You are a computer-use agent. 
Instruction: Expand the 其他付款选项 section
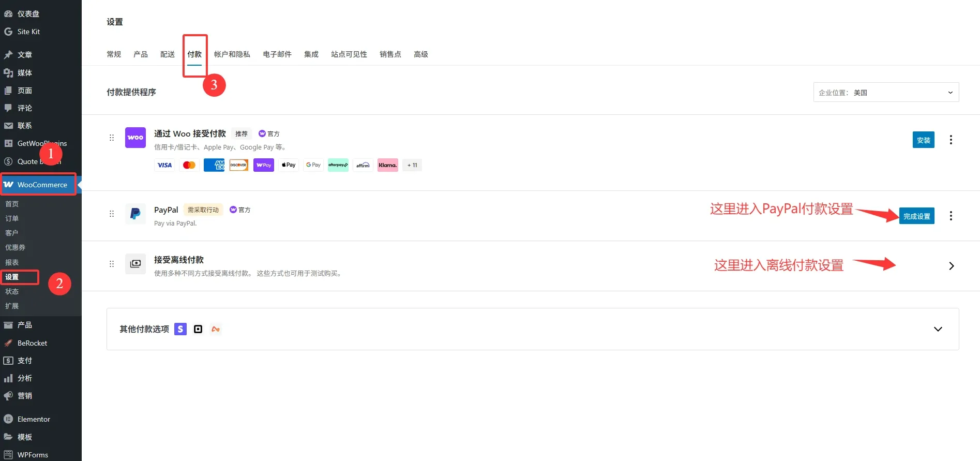[938, 329]
